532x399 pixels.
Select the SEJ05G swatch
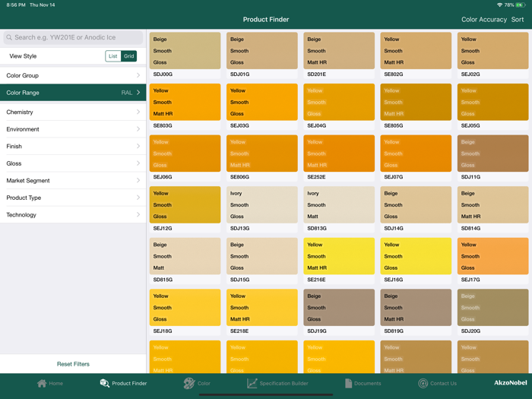[x=493, y=102]
